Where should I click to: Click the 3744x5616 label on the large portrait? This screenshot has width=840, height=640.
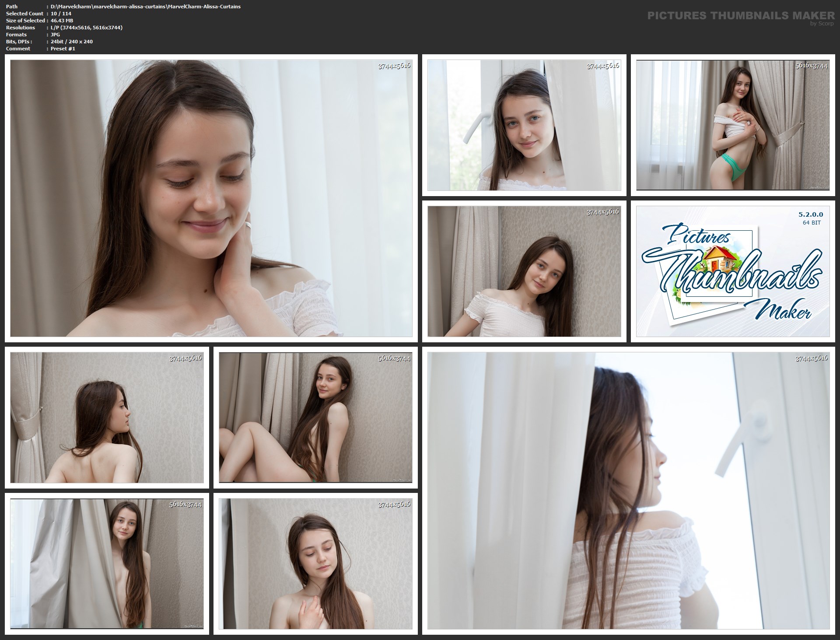pos(394,66)
